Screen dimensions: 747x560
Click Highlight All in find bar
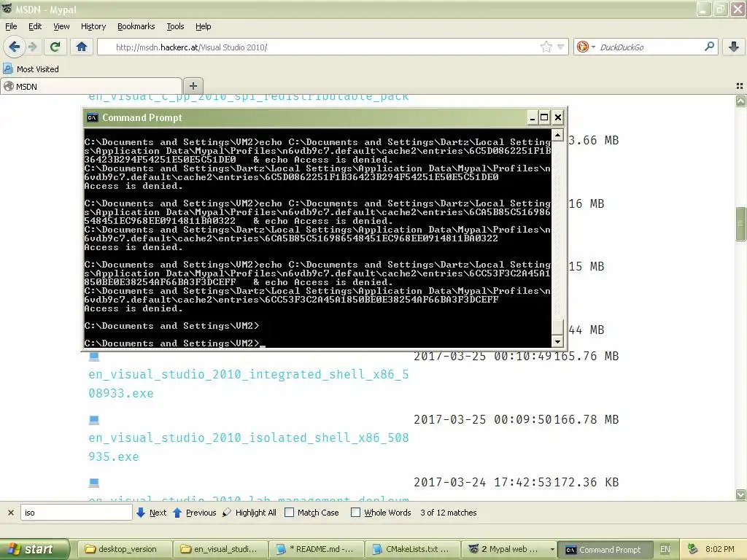[249, 513]
